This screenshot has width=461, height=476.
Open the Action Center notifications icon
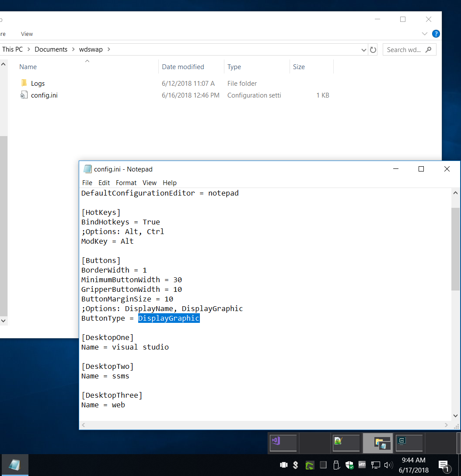pos(444,466)
